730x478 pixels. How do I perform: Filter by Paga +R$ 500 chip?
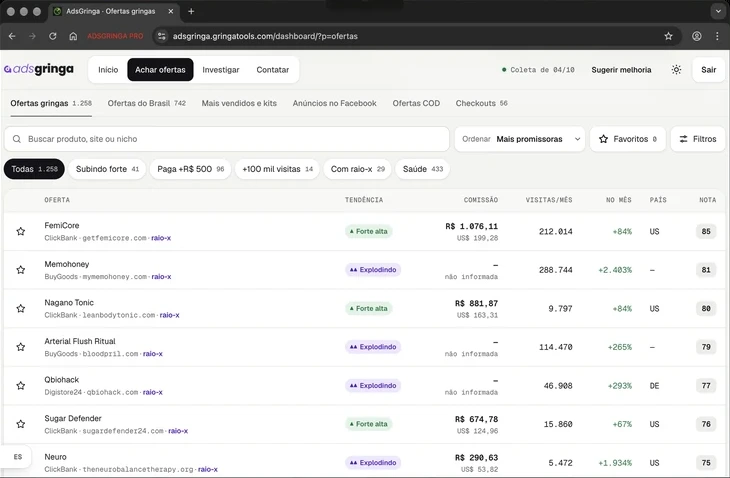click(x=190, y=169)
